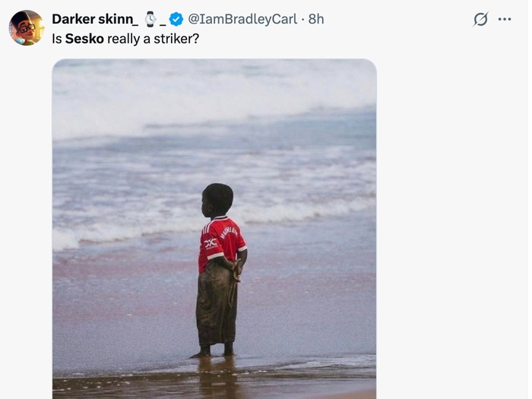Open the Darker skinn_ display name
Screen dimensions: 532x399
pyautogui.click(x=95, y=19)
